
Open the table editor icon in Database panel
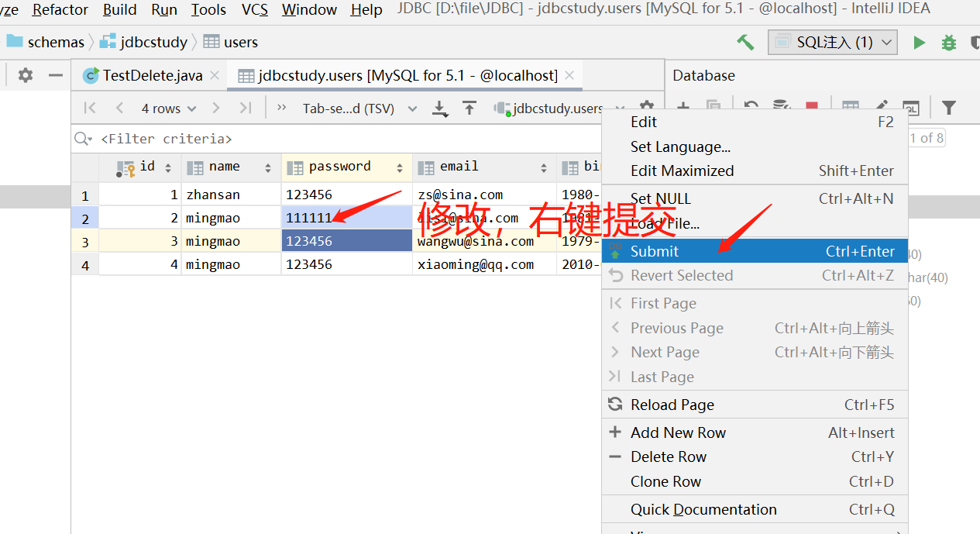click(850, 107)
